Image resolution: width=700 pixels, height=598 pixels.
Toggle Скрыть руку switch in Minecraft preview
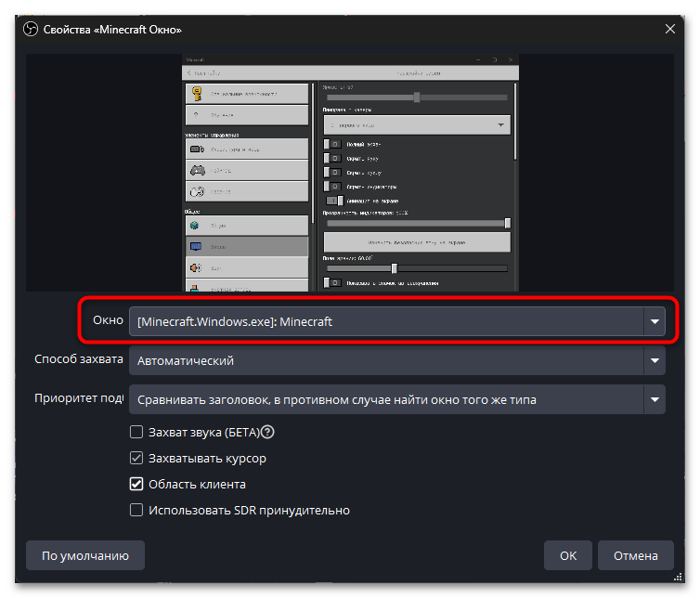pos(332,158)
